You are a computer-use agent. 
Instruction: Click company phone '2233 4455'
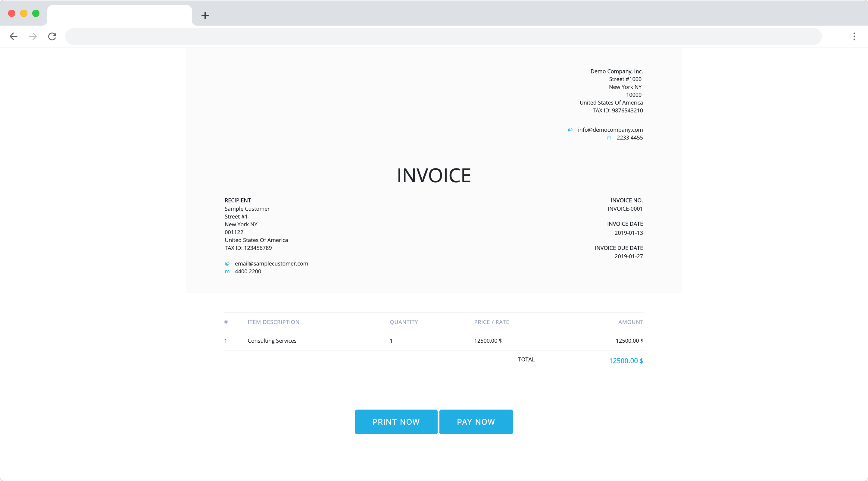click(x=629, y=137)
